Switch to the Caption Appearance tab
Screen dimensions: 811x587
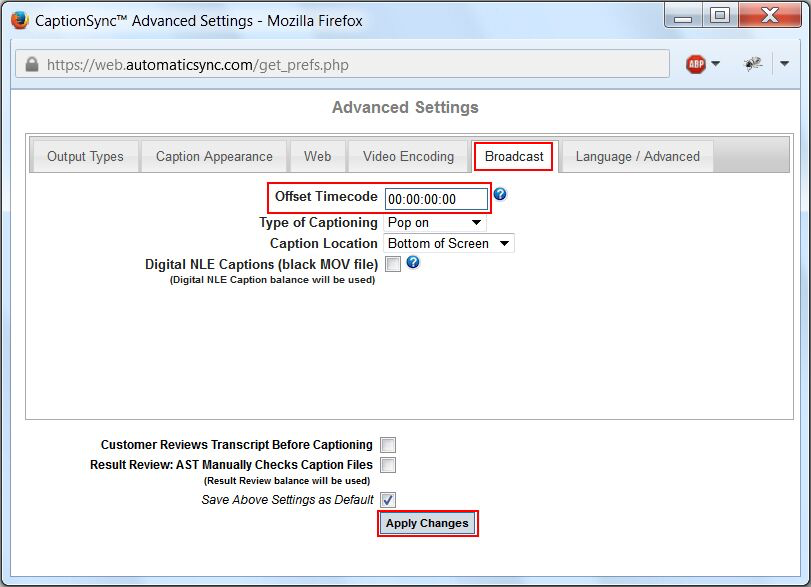click(x=213, y=156)
